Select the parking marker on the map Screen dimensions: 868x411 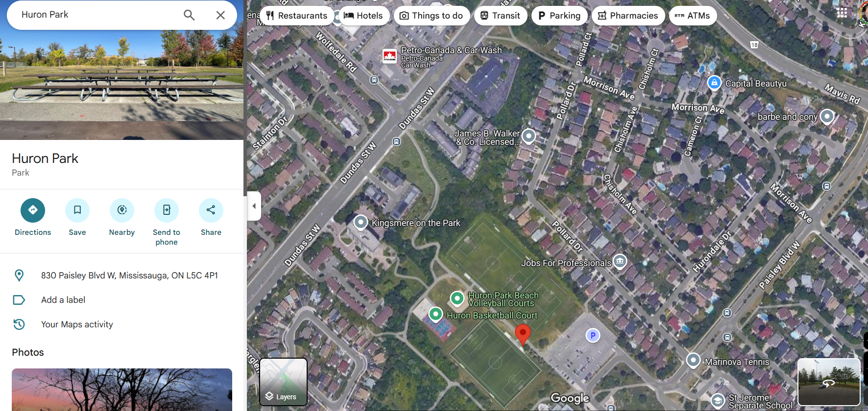[593, 336]
